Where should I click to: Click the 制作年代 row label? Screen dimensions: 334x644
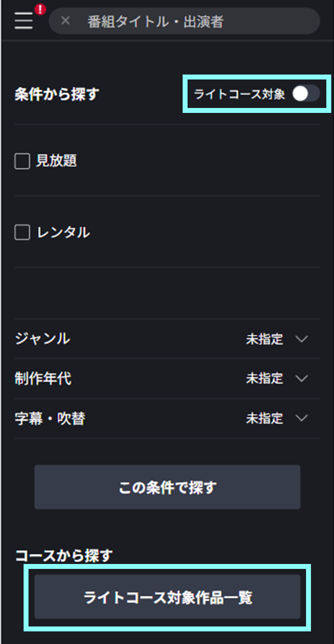click(x=43, y=379)
